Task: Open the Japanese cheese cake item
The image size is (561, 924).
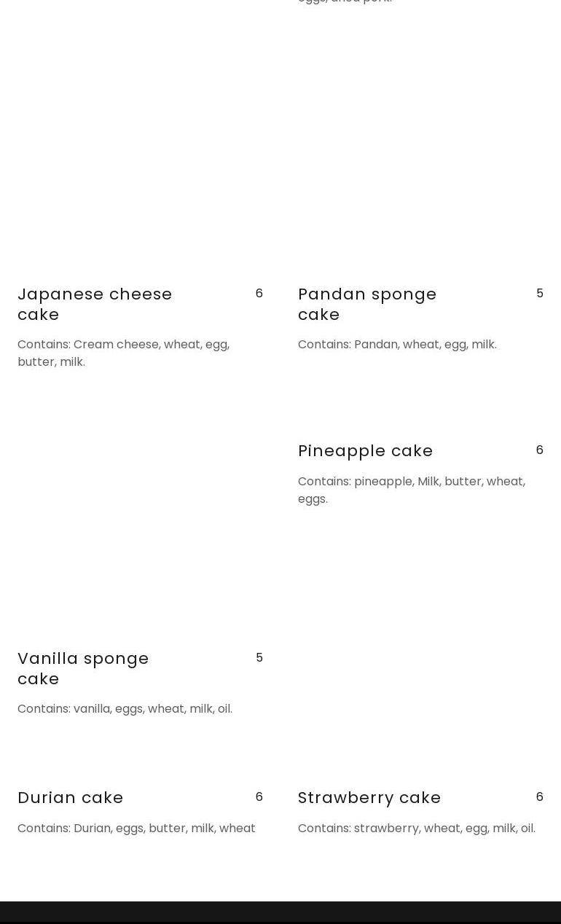Action: [95, 304]
